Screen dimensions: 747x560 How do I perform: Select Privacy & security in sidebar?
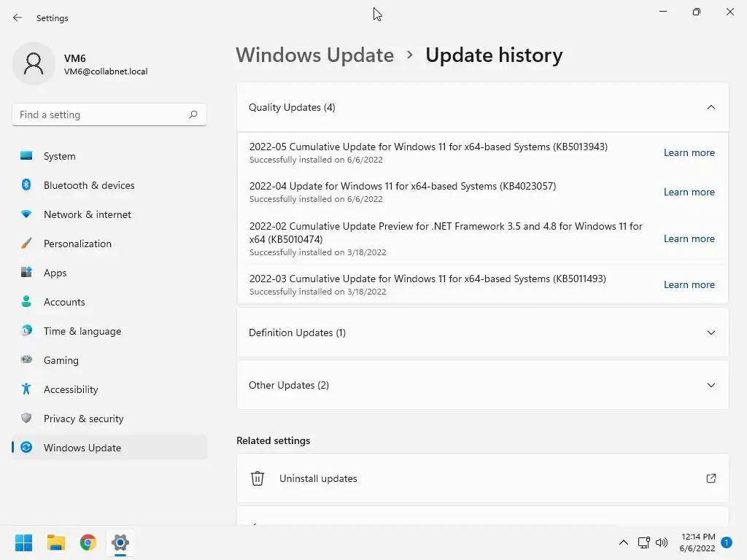[109, 418]
